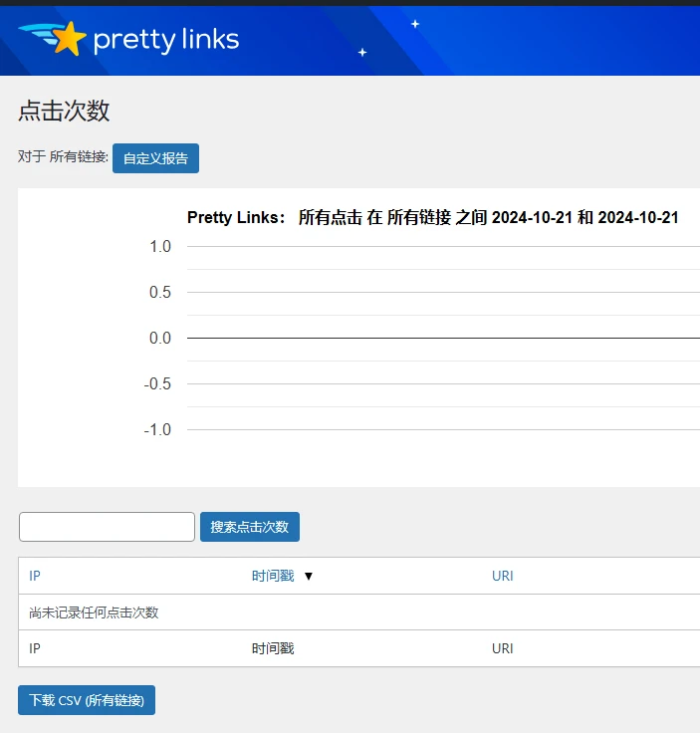Click the chart title Pretty Links 所有点击

pos(433,217)
